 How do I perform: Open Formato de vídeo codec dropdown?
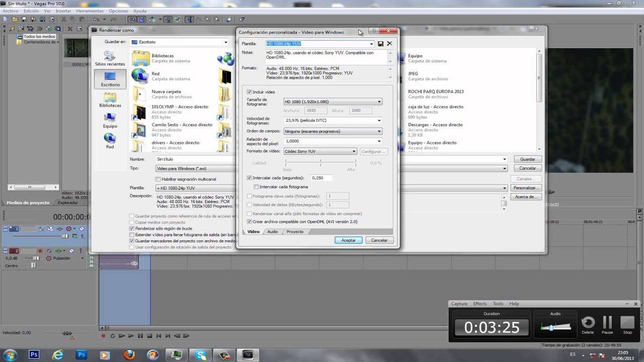(320, 151)
